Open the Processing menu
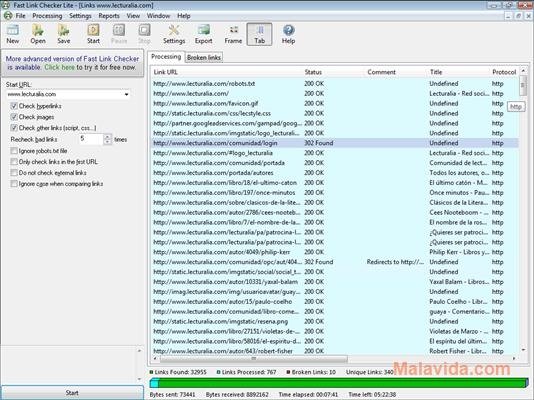Screen dimensions: 534x400 tap(47, 16)
